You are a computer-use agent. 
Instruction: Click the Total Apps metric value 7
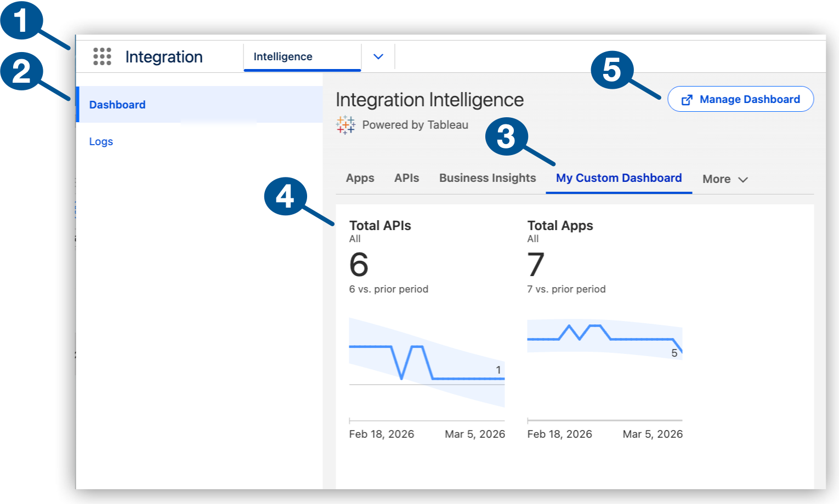tap(536, 265)
